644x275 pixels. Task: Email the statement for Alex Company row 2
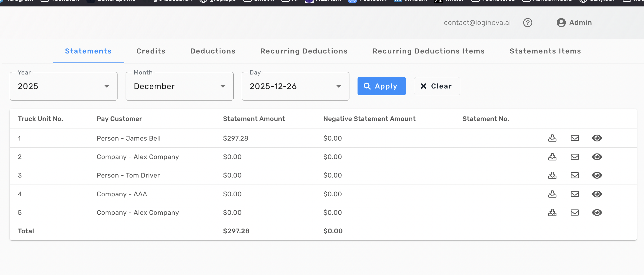575,157
